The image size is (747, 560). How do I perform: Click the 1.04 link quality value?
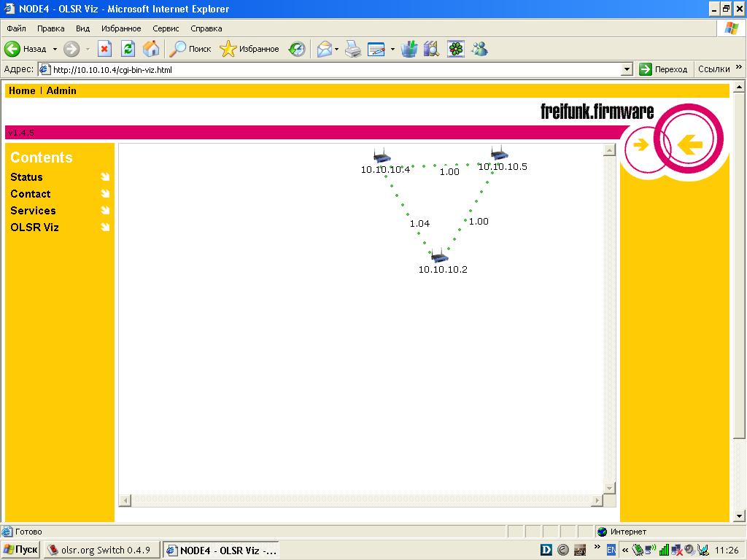[419, 223]
